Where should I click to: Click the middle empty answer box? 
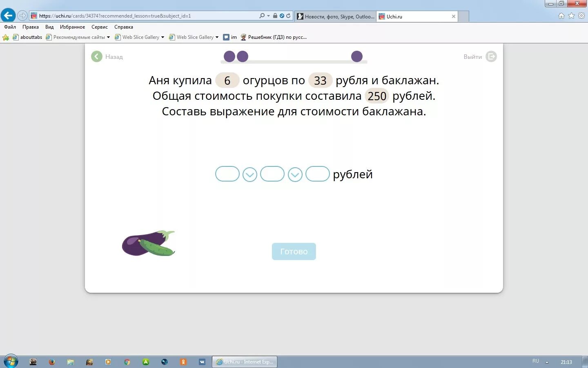coord(272,174)
